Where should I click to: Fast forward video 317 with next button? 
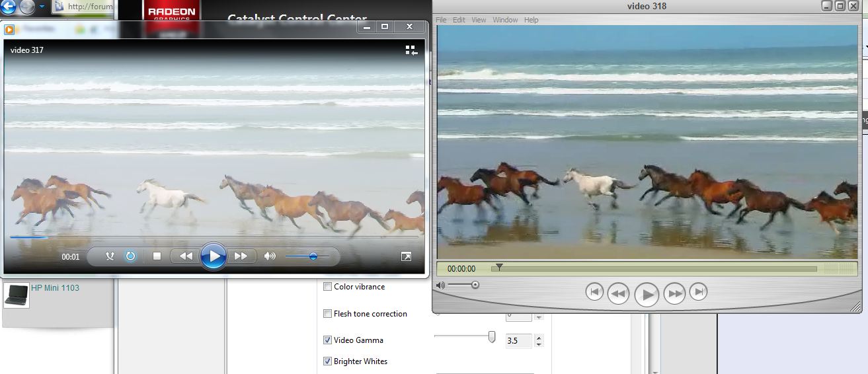pos(241,256)
